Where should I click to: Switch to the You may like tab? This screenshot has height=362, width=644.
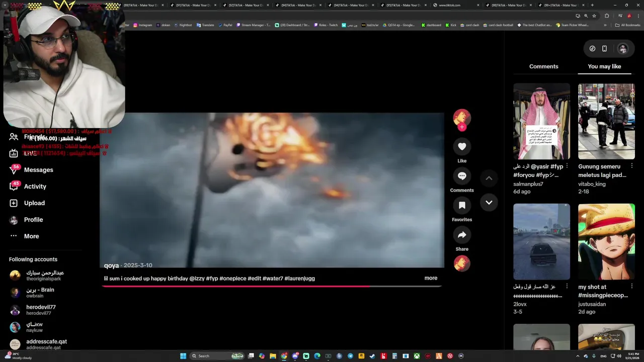604,66
